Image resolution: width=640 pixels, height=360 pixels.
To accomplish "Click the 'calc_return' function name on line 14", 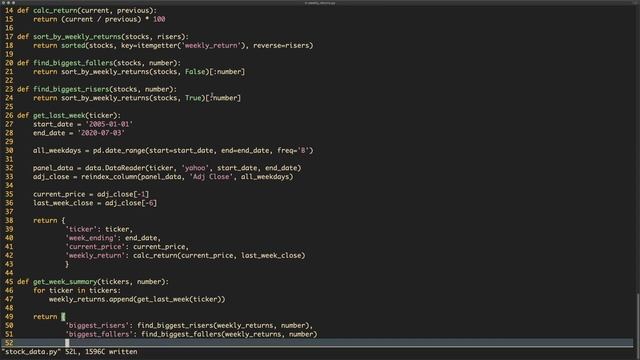I will tap(55, 10).
